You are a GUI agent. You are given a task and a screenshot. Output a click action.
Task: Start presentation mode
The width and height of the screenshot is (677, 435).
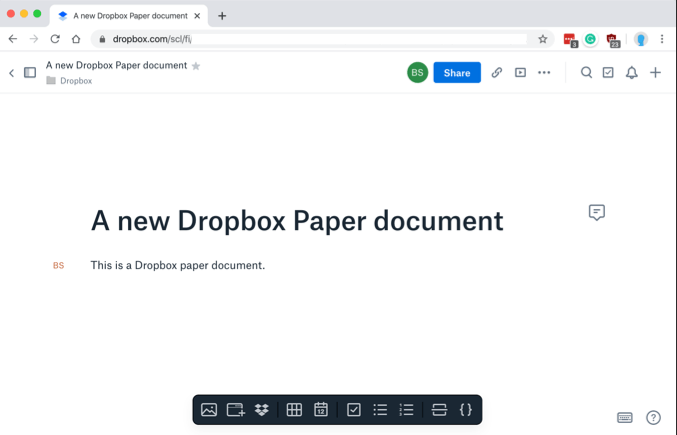[520, 72]
